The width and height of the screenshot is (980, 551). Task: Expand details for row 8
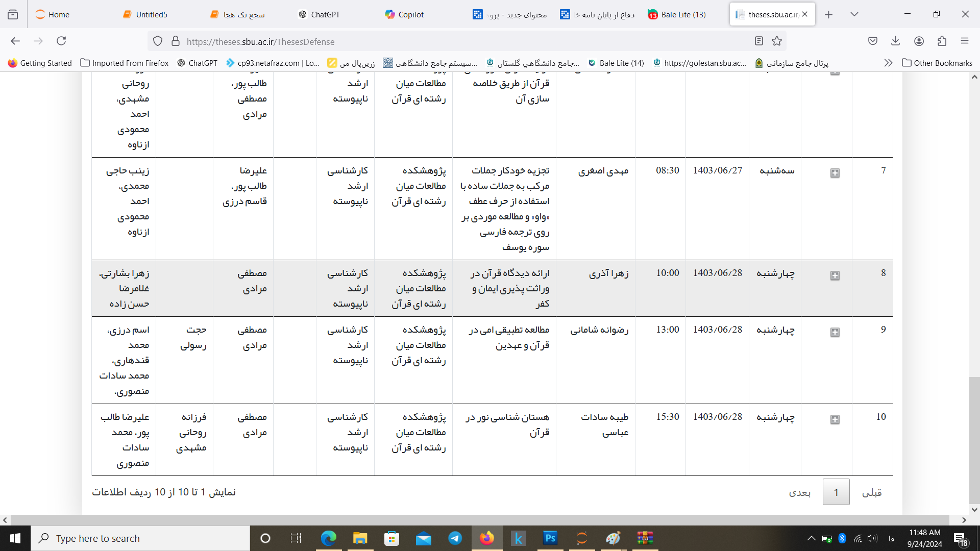coord(835,276)
